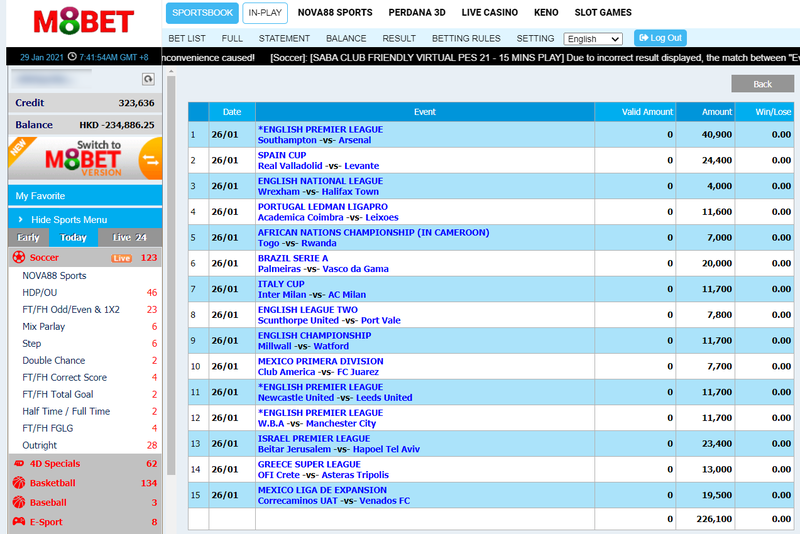Open the Wrexham -vs- Halifax Town event
800x534 pixels.
point(318,192)
